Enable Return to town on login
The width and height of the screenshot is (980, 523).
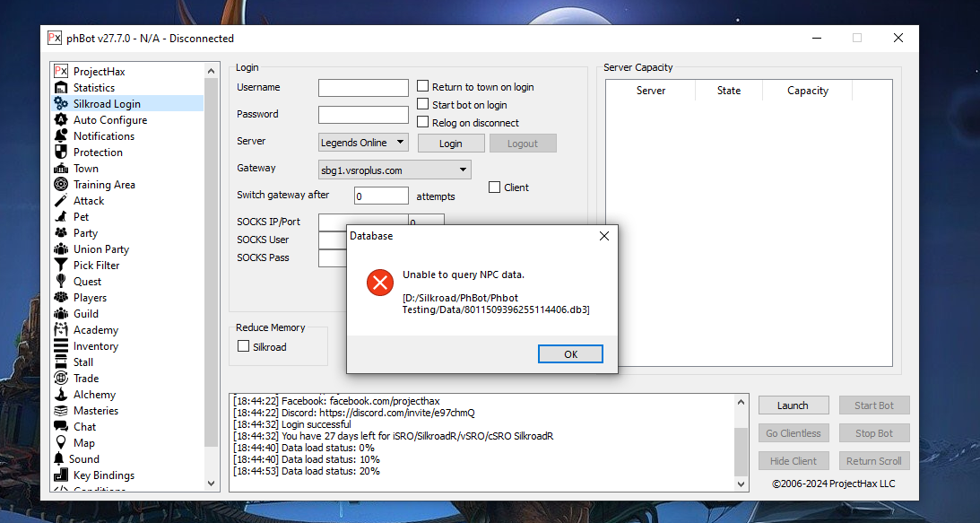(423, 87)
